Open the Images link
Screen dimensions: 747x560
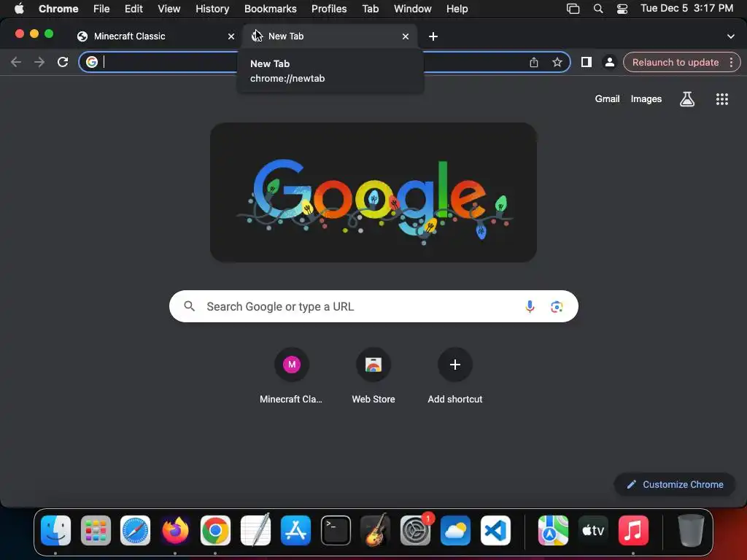(x=646, y=99)
